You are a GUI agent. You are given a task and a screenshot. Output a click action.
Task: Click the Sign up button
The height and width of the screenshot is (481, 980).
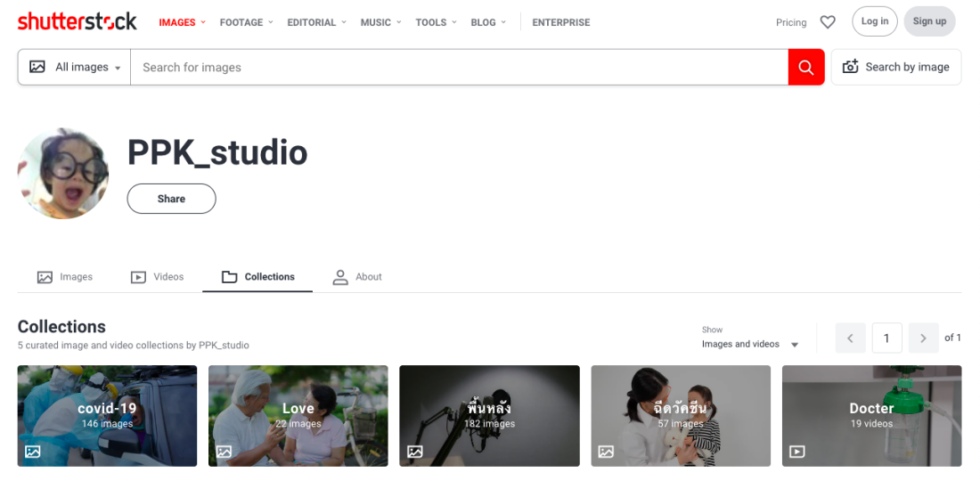click(x=929, y=21)
